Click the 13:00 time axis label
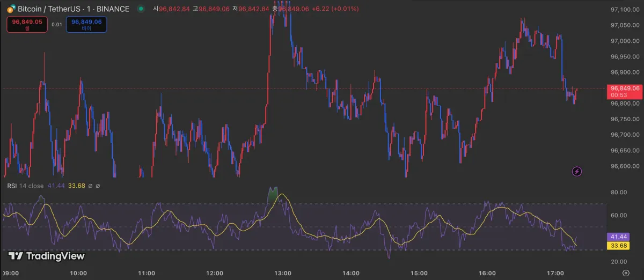Screen dimensions: 644x280 click(283, 273)
